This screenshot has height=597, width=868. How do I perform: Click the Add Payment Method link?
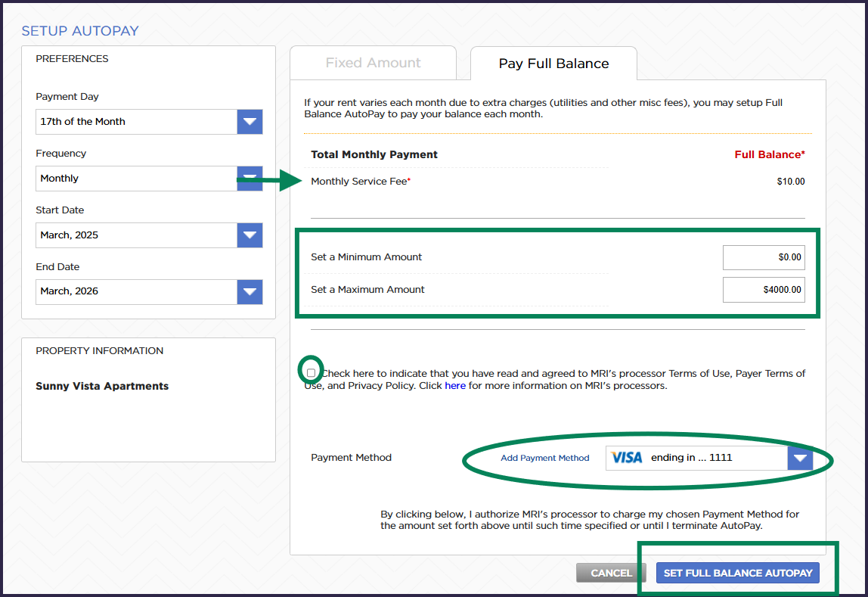click(544, 458)
